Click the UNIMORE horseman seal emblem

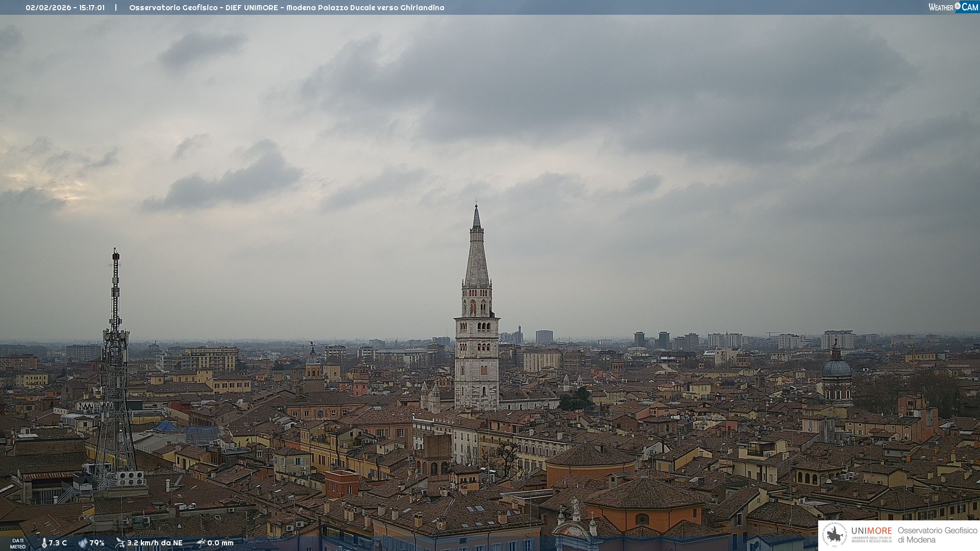[x=835, y=535]
